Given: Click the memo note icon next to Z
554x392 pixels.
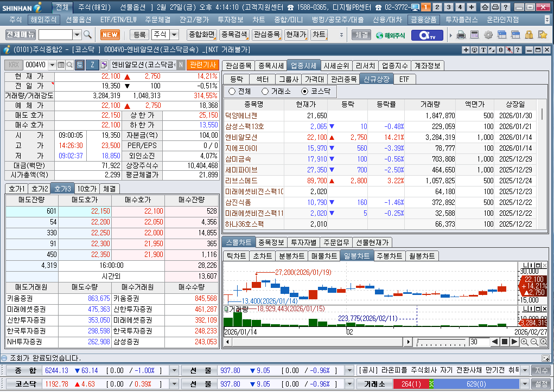Looking at the screenshot, I should (x=104, y=65).
